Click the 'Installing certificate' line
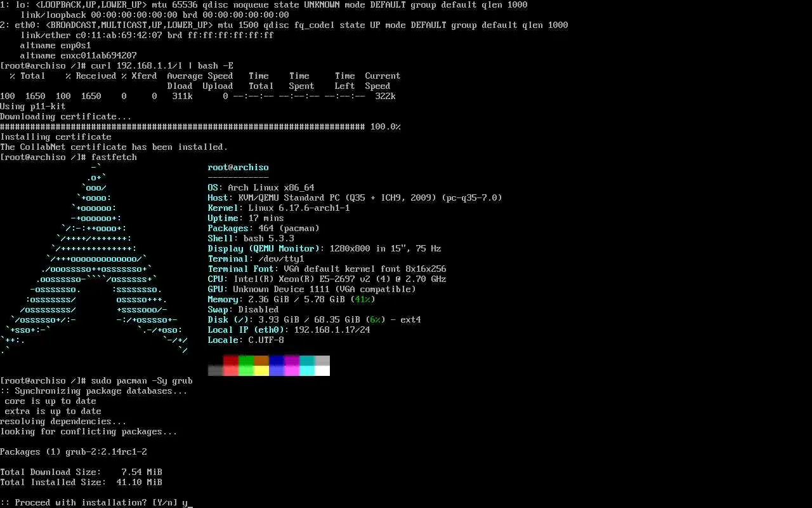Screen dimensions: 812x508 point(56,137)
